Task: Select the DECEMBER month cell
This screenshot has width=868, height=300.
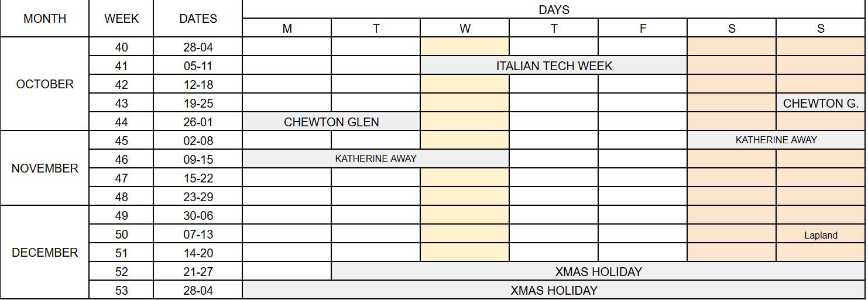Action: [45, 253]
